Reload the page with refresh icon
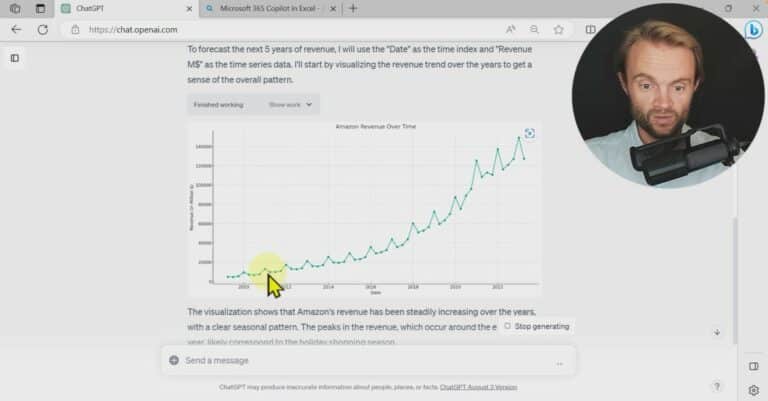The width and height of the screenshot is (768, 401). (43, 29)
